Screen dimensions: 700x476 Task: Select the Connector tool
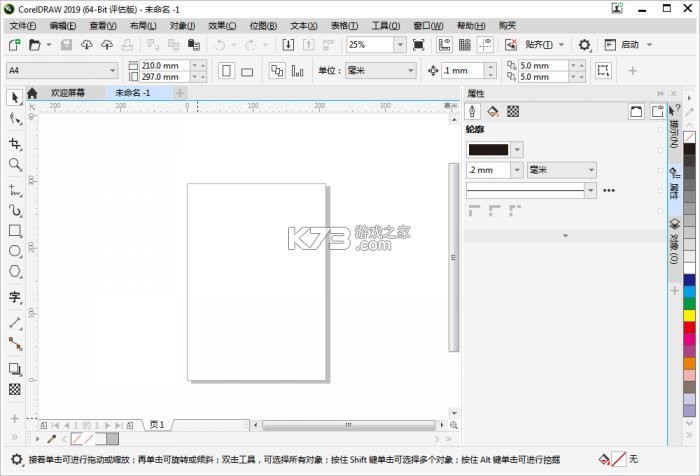(x=15, y=343)
